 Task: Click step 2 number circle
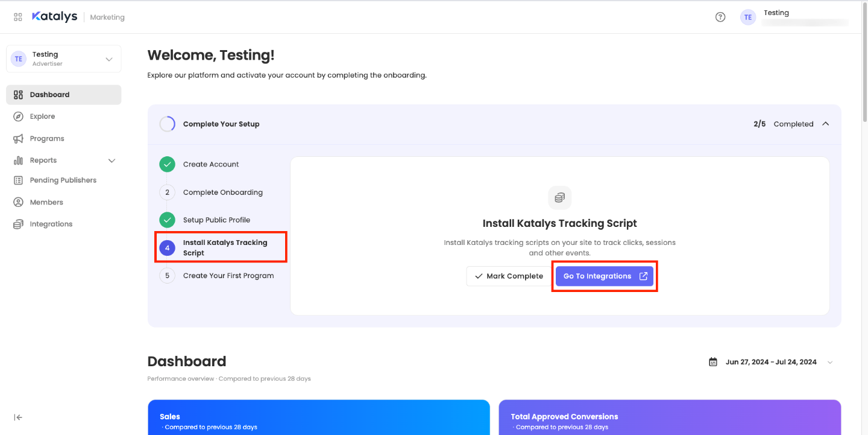coord(167,192)
